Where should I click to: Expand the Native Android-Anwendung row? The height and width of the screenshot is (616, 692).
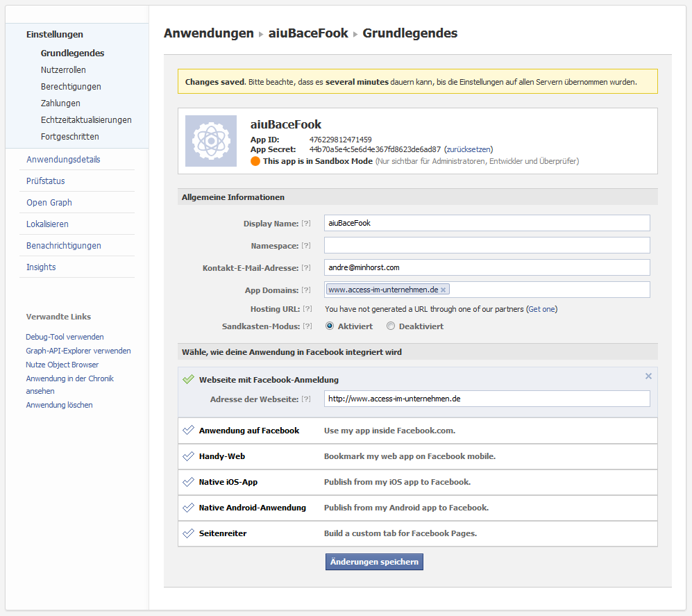click(x=418, y=508)
